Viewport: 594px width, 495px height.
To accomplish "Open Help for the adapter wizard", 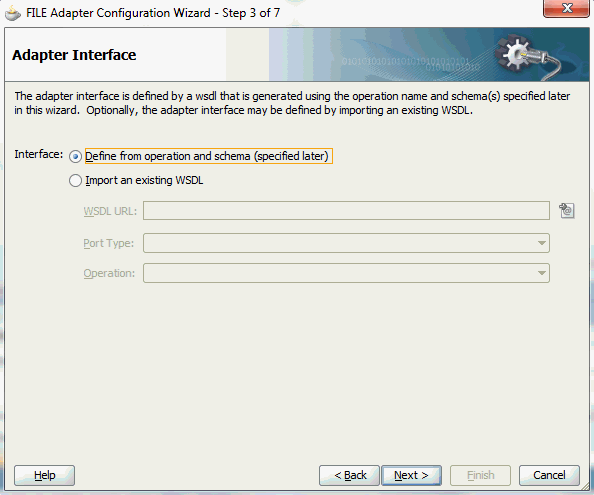I will point(44,475).
